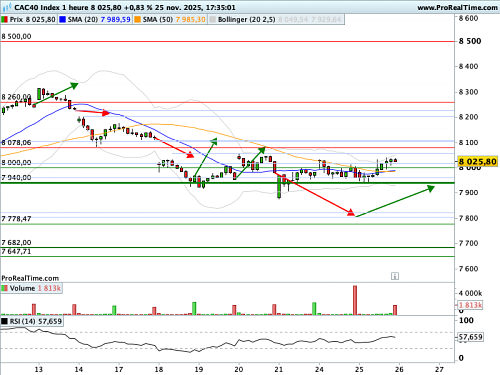Click the 100 label on RSI axis

[x=466, y=320]
